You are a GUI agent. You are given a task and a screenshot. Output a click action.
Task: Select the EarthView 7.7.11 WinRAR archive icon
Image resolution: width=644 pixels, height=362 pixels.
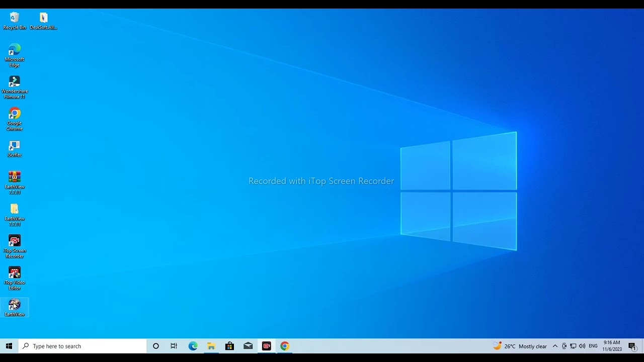pyautogui.click(x=15, y=183)
